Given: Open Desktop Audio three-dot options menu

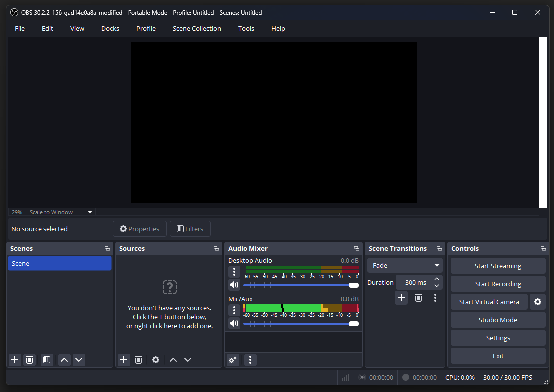Looking at the screenshot, I should click(x=234, y=272).
